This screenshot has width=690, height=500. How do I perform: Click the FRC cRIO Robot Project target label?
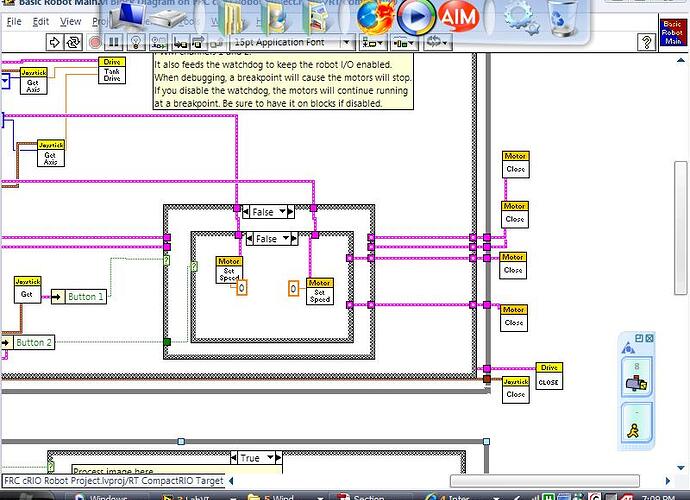tap(114, 481)
